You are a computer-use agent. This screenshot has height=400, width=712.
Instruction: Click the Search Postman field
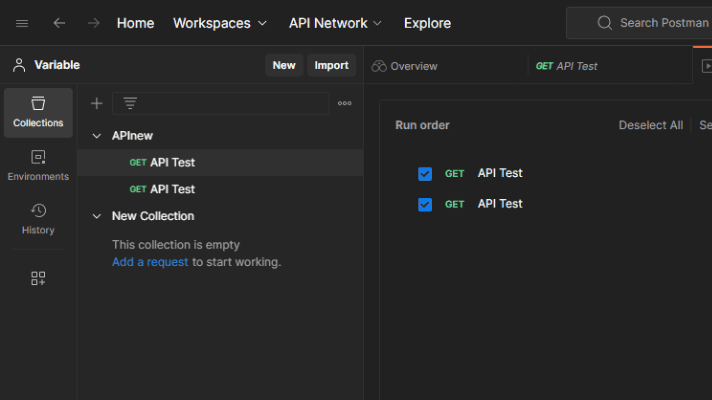[x=639, y=23]
